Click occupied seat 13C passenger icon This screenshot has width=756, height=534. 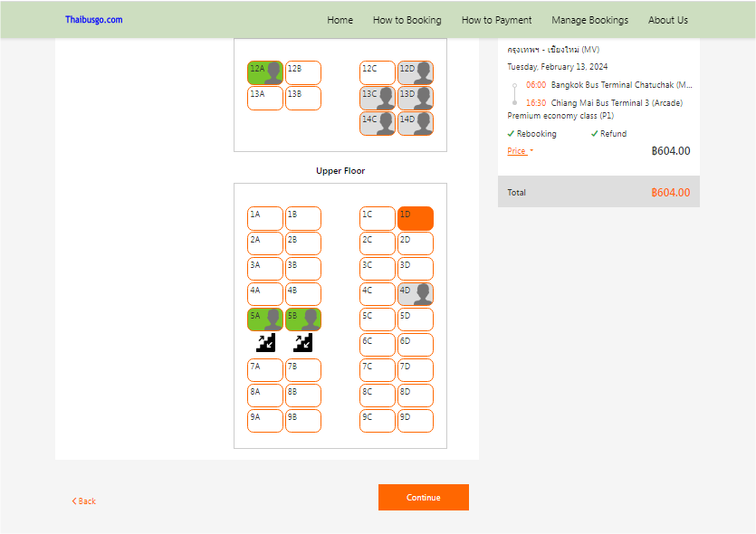pyautogui.click(x=378, y=98)
